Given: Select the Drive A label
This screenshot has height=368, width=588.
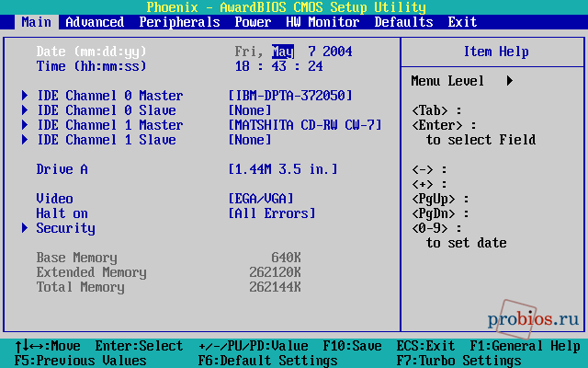Looking at the screenshot, I should pos(62,169).
